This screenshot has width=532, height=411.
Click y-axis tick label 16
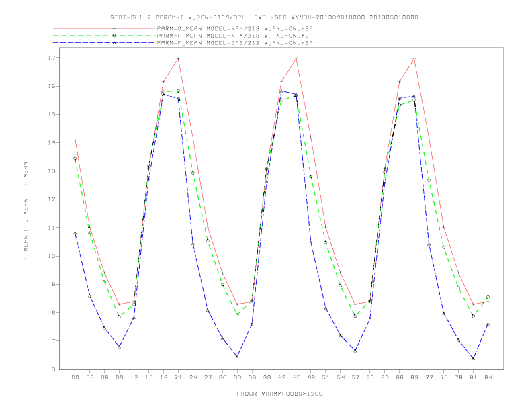coord(51,86)
